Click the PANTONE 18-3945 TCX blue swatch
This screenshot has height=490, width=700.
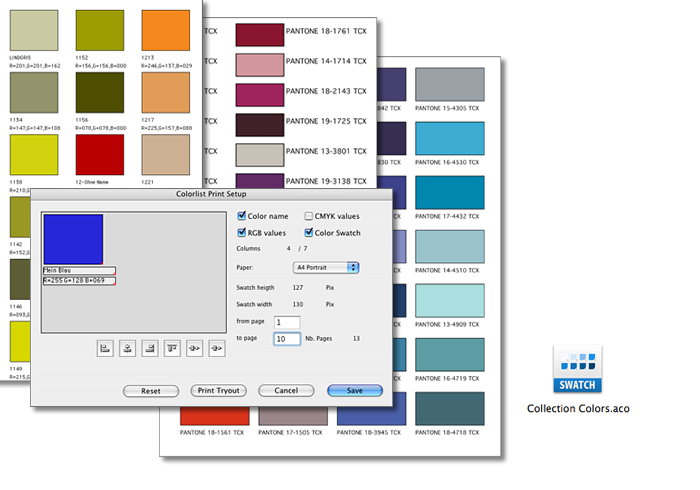pyautogui.click(x=371, y=416)
